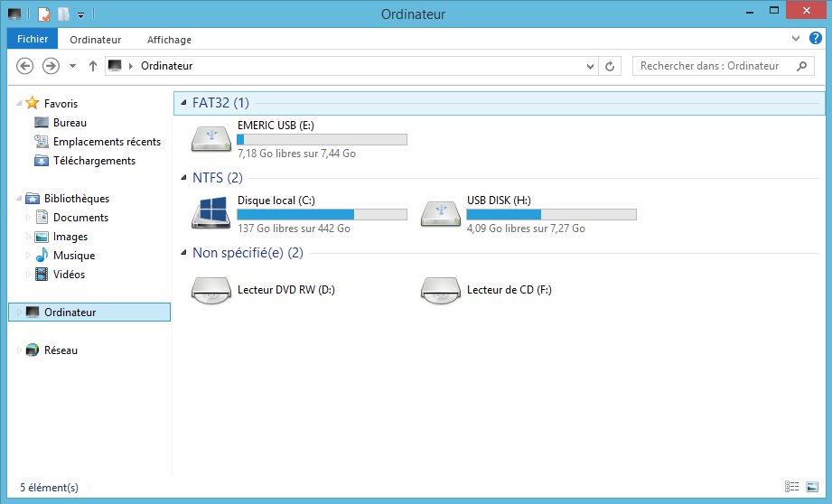Switch to large icons view layout
The image size is (832, 504).
pyautogui.click(x=811, y=487)
